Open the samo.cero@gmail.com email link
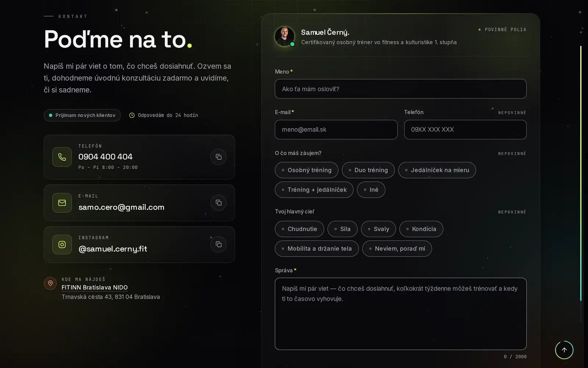 (x=121, y=207)
